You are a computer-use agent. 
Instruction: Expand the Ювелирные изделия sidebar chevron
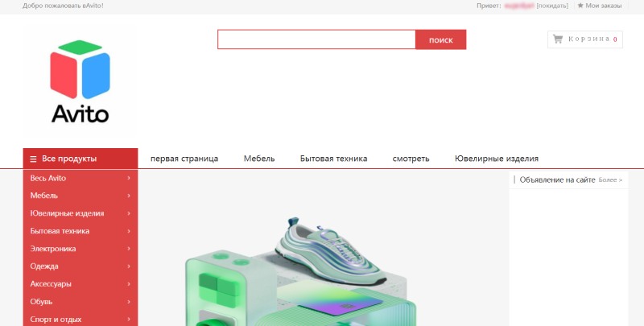pyautogui.click(x=129, y=213)
